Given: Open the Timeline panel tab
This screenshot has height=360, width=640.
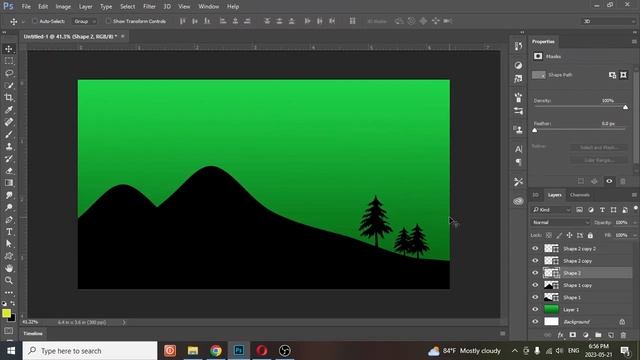Looking at the screenshot, I should click(33, 333).
